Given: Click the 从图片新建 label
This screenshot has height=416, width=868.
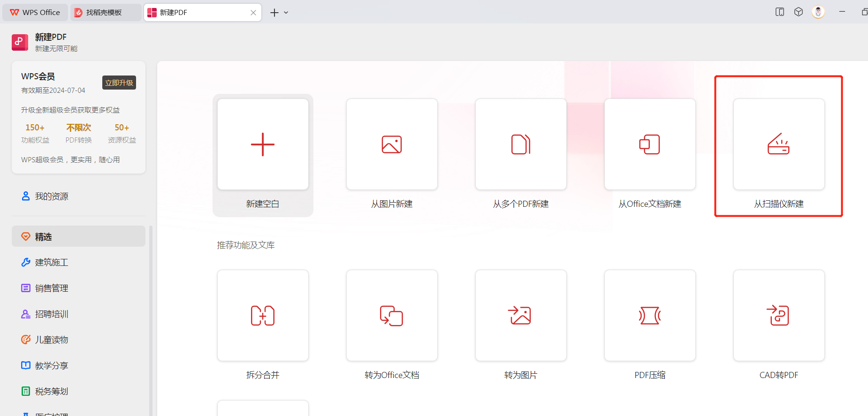Looking at the screenshot, I should [x=392, y=204].
